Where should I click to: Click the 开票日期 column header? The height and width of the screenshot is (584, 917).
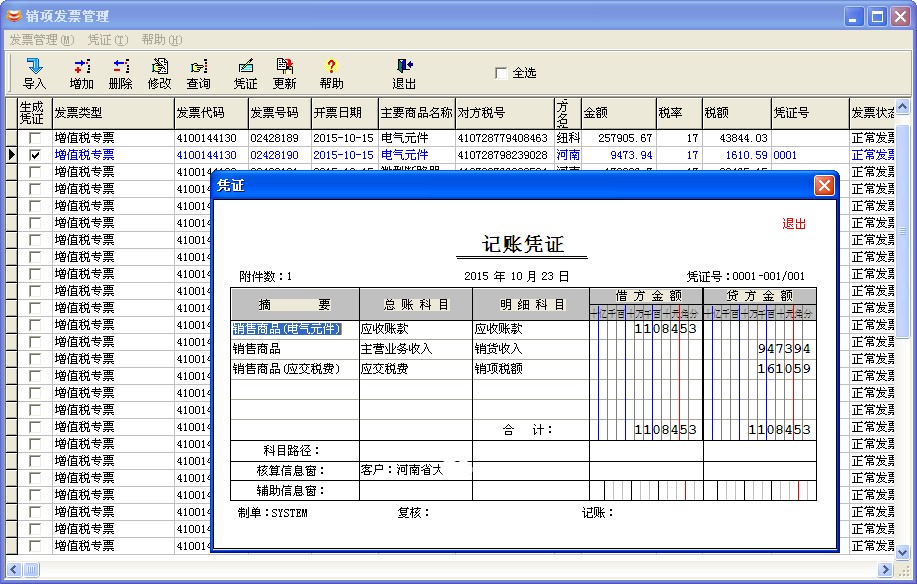pyautogui.click(x=344, y=113)
